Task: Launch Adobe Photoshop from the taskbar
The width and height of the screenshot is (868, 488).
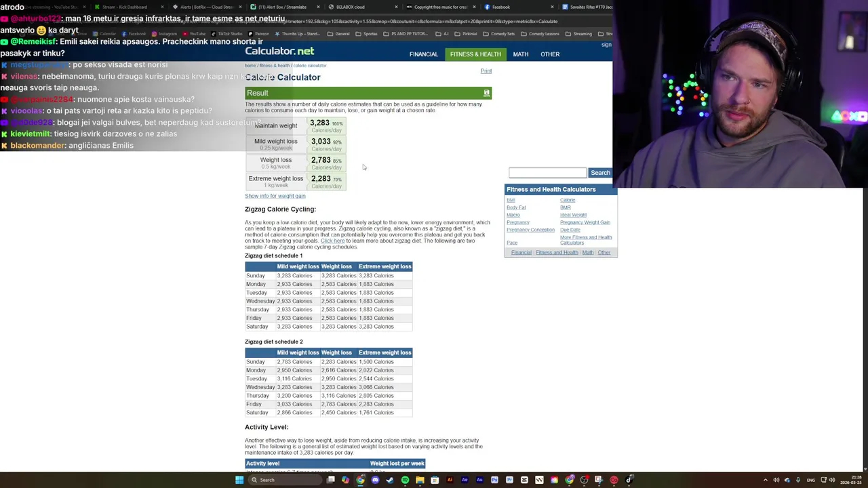Action: (x=494, y=480)
